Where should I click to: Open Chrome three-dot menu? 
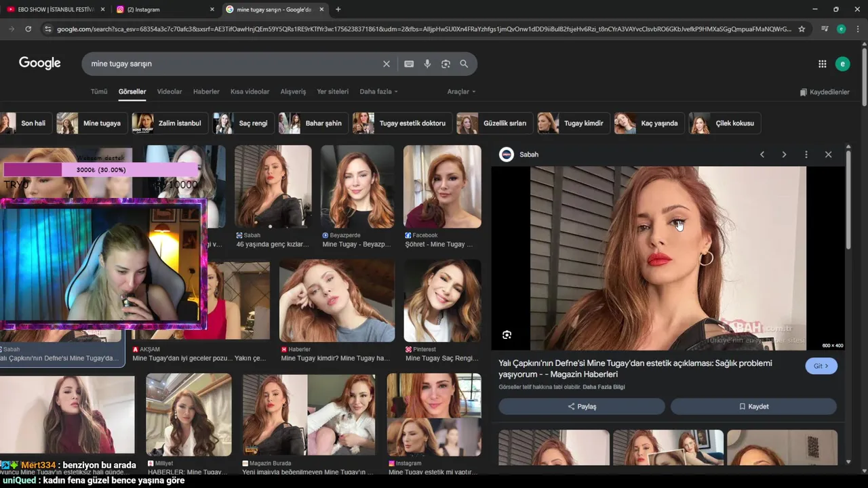tap(856, 29)
